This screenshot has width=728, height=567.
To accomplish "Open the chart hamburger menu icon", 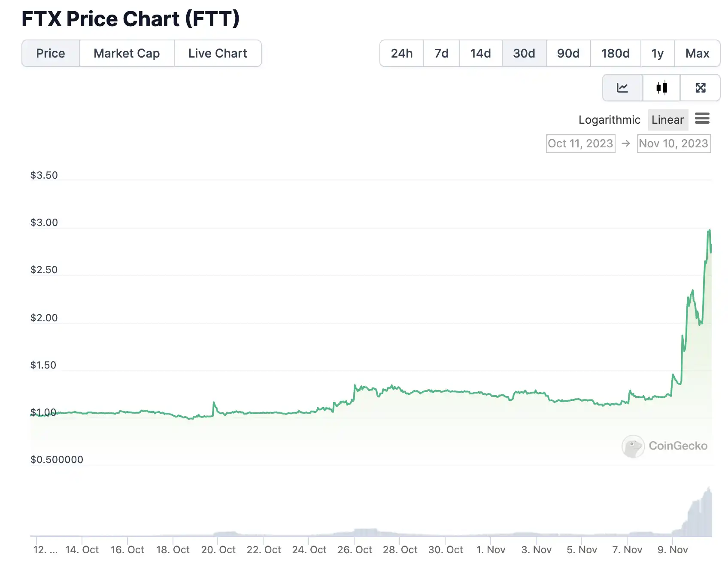I will (x=702, y=119).
